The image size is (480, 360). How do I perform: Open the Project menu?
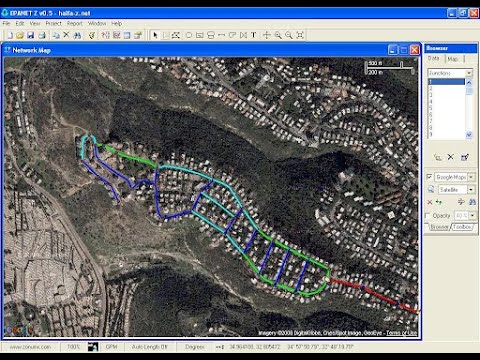(53, 23)
